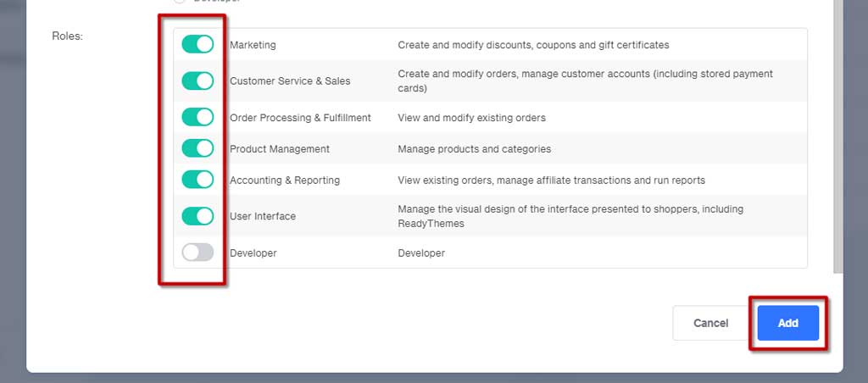Turn off Customer Service & Sales toggle
868x383 pixels.
tap(198, 80)
